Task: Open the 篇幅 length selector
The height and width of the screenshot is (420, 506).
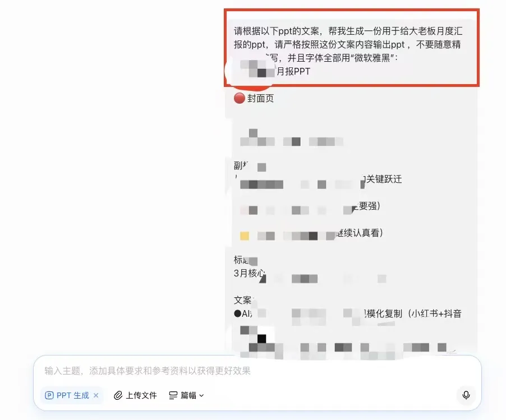Action: coord(186,395)
